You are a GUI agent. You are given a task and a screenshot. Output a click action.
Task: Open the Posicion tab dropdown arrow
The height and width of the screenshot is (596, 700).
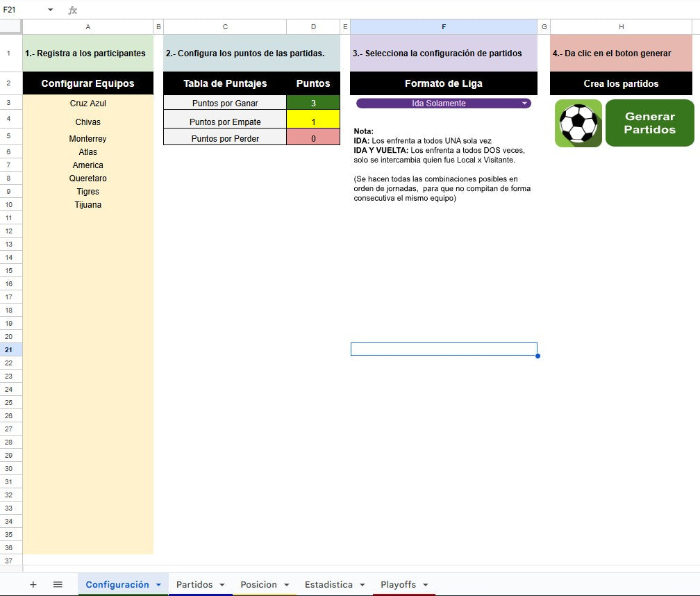coord(285,584)
